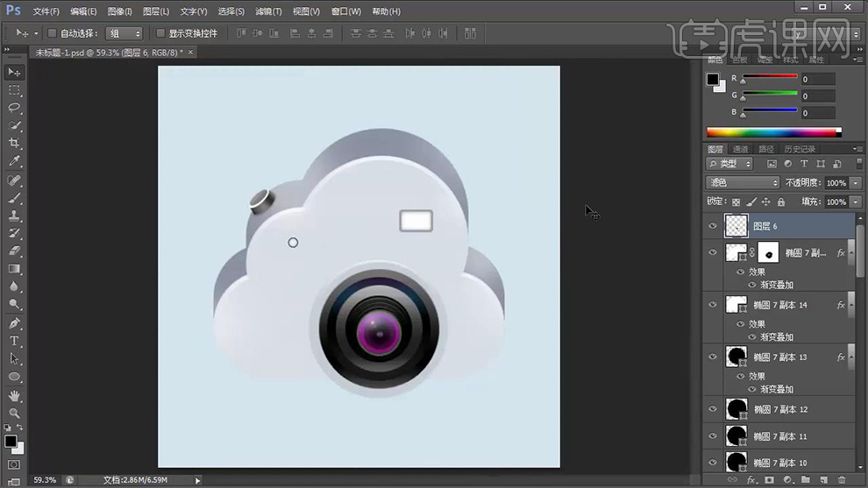
Task: Select the Clone Stamp tool
Action: pyautogui.click(x=14, y=216)
